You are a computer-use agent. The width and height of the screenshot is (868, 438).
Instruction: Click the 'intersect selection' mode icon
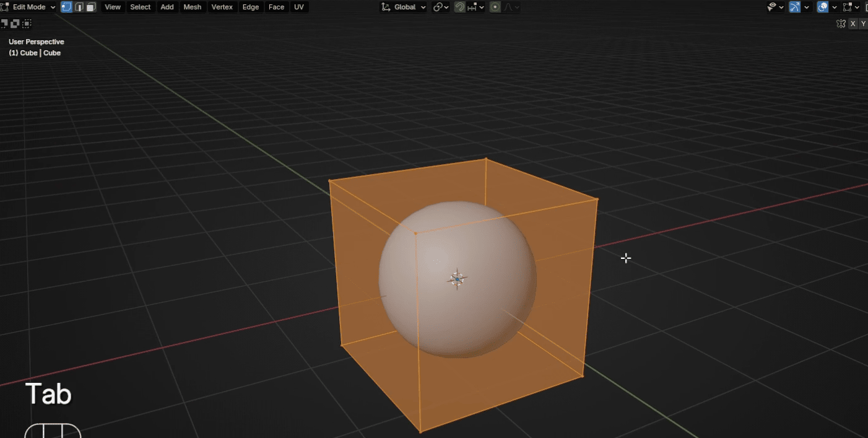pyautogui.click(x=27, y=24)
